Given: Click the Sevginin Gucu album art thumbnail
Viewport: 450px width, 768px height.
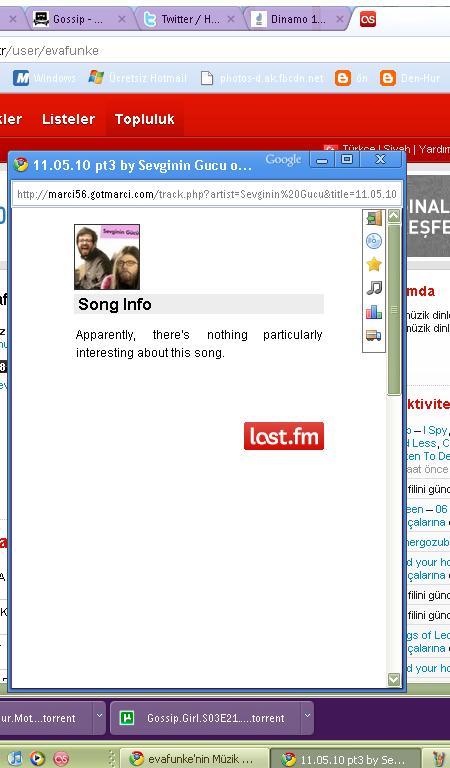Looking at the screenshot, I should [107, 257].
